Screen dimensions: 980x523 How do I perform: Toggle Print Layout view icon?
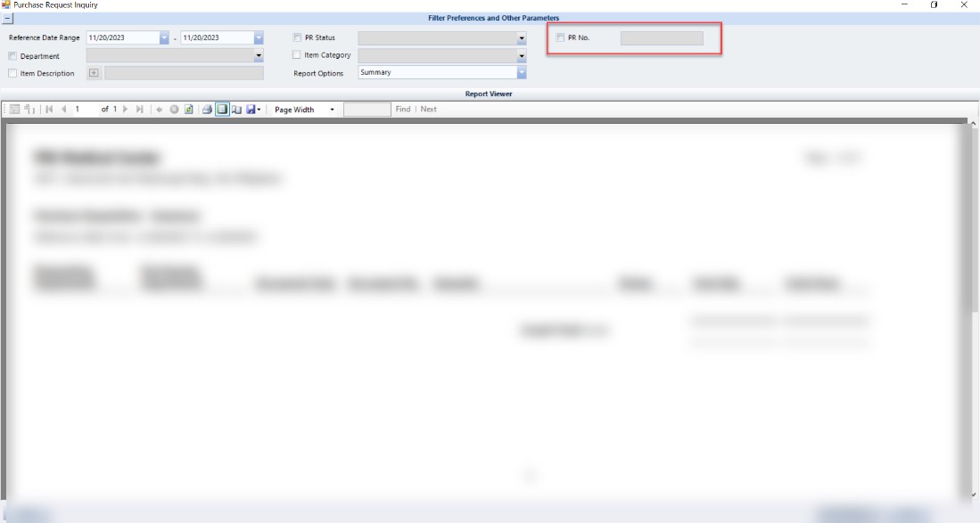221,110
